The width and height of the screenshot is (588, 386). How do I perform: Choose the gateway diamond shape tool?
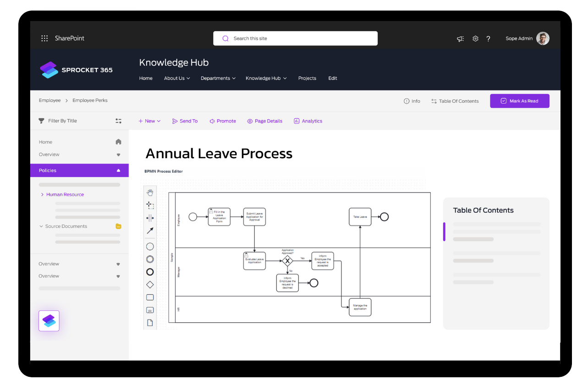150,284
